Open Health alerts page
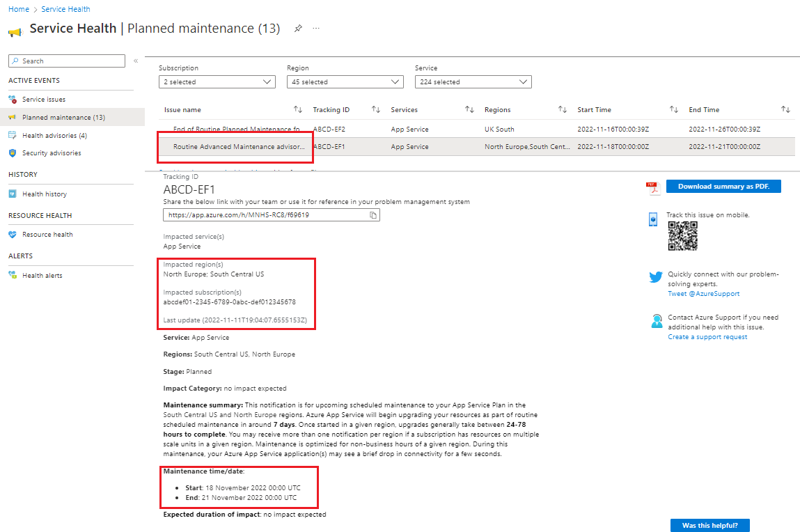 point(42,276)
